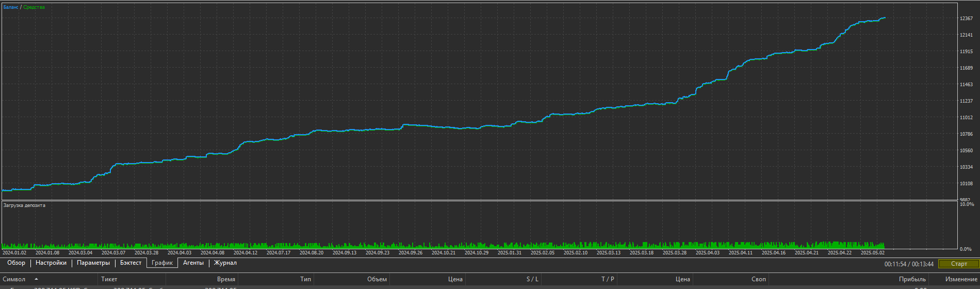Viewport: 980px width, 289px height.
Task: Click the 0.0% deposit load label
Action: pos(966,249)
